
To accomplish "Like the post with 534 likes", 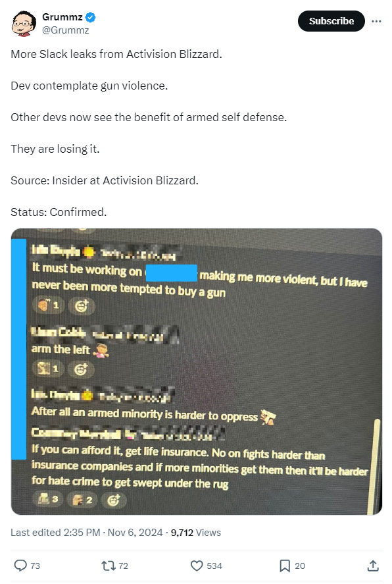I will point(197,566).
